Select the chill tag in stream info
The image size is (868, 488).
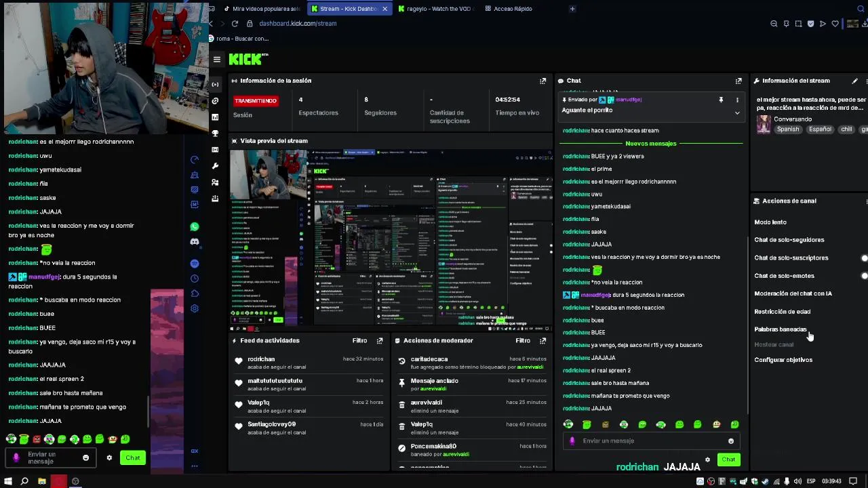pos(846,129)
